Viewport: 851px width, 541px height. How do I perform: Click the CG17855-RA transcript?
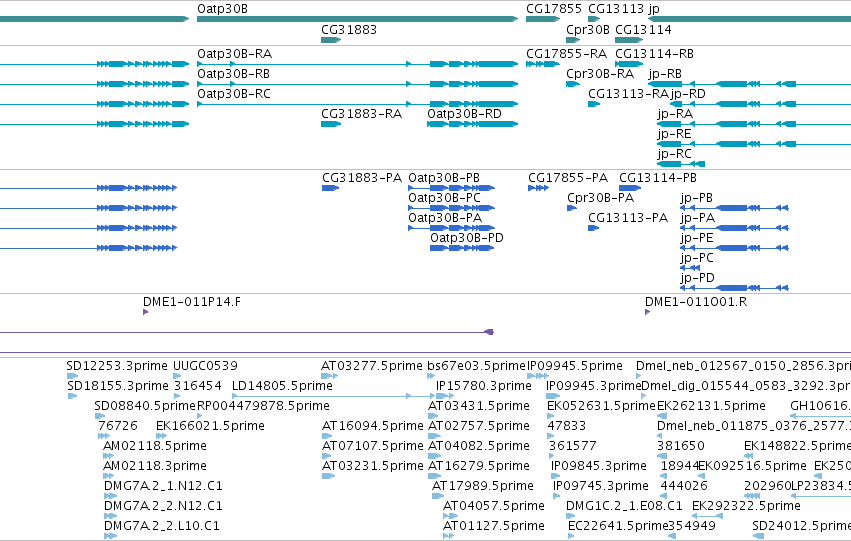point(543,64)
